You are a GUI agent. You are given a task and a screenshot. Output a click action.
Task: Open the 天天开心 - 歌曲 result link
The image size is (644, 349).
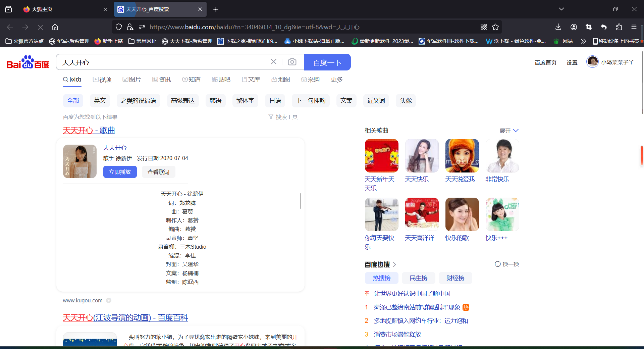(x=89, y=130)
